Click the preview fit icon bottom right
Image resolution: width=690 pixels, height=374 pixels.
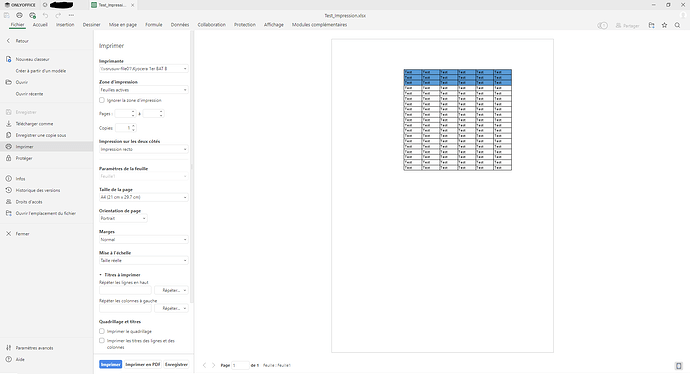click(x=679, y=366)
